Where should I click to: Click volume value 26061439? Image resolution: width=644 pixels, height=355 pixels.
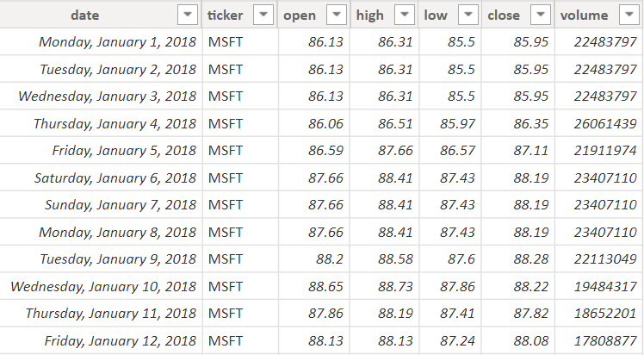point(605,123)
